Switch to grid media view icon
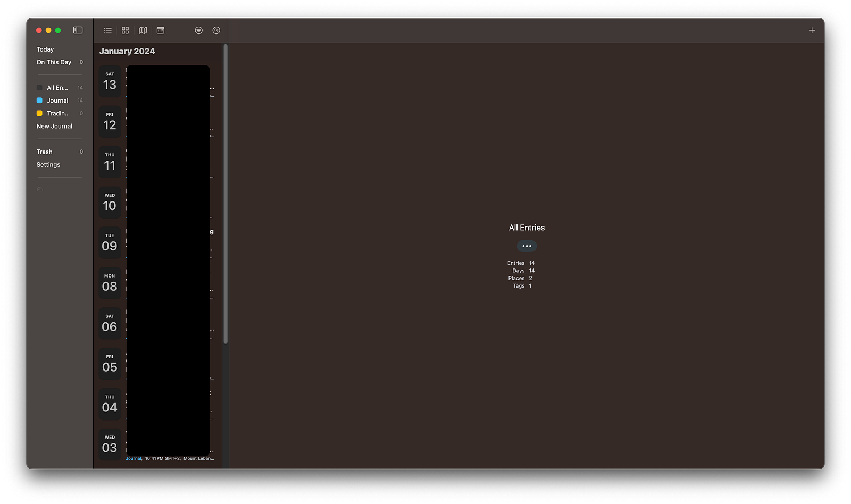851x504 pixels. (x=125, y=30)
